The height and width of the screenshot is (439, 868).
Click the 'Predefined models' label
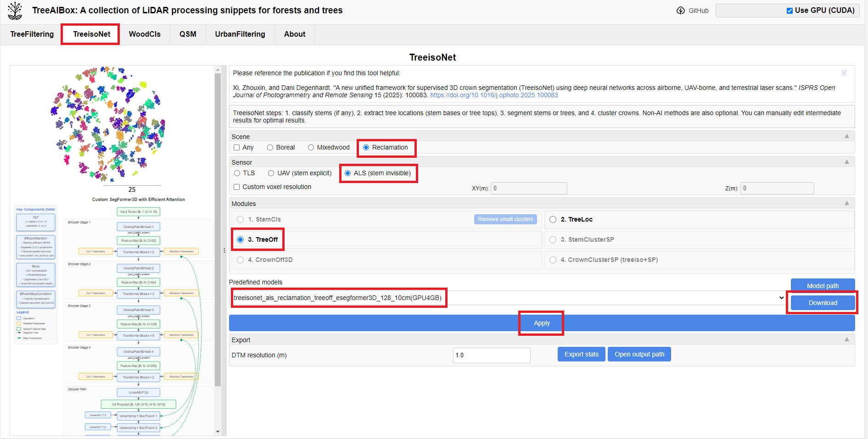256,282
